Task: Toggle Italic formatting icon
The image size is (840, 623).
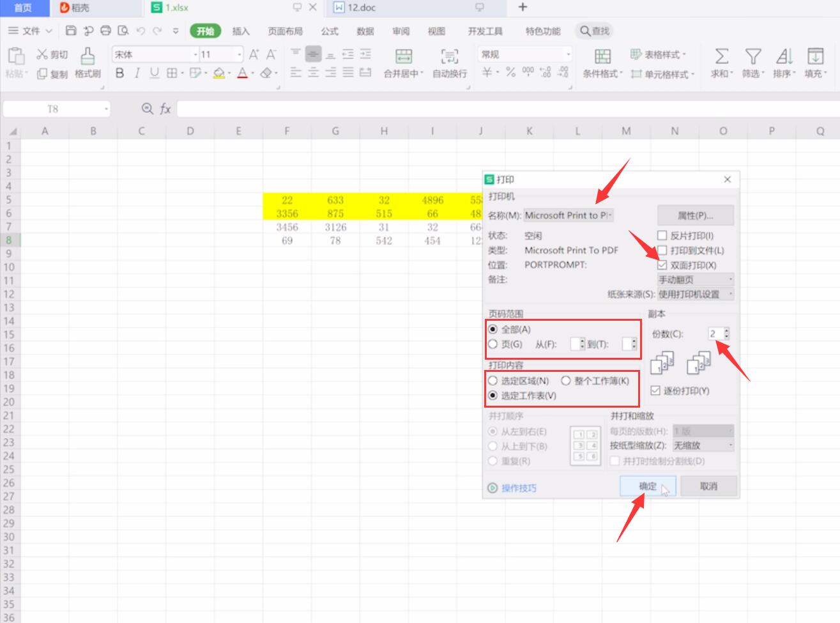Action: pyautogui.click(x=137, y=73)
